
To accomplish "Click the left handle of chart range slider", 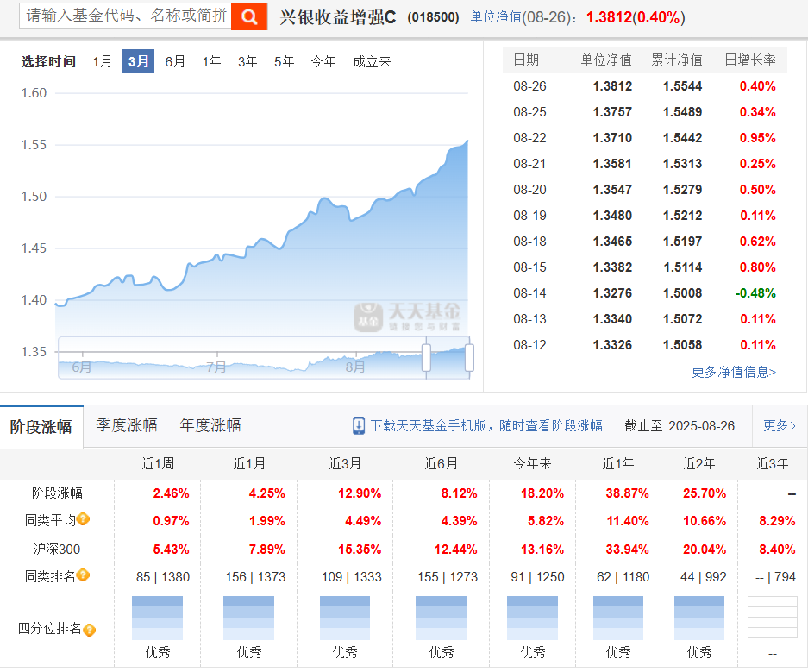I will 426,358.
